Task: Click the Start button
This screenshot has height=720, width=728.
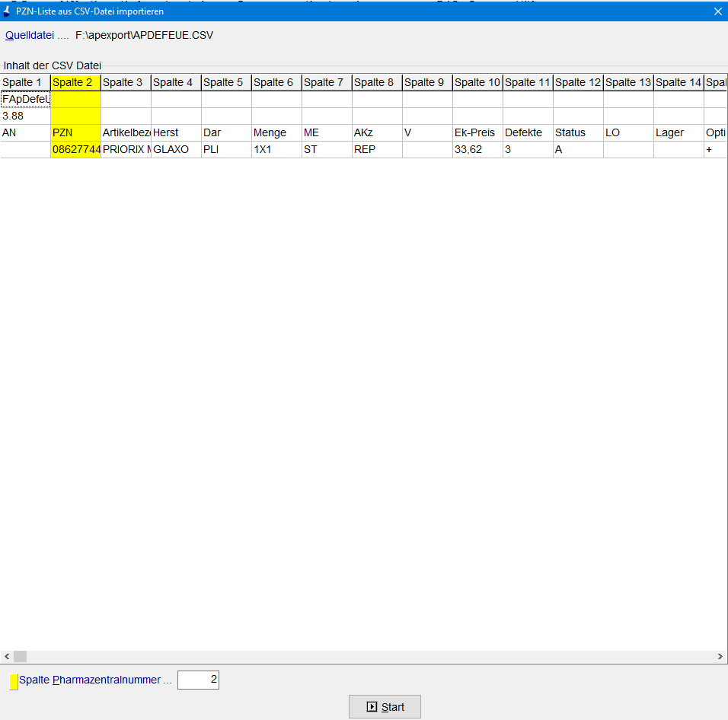Action: [385, 707]
